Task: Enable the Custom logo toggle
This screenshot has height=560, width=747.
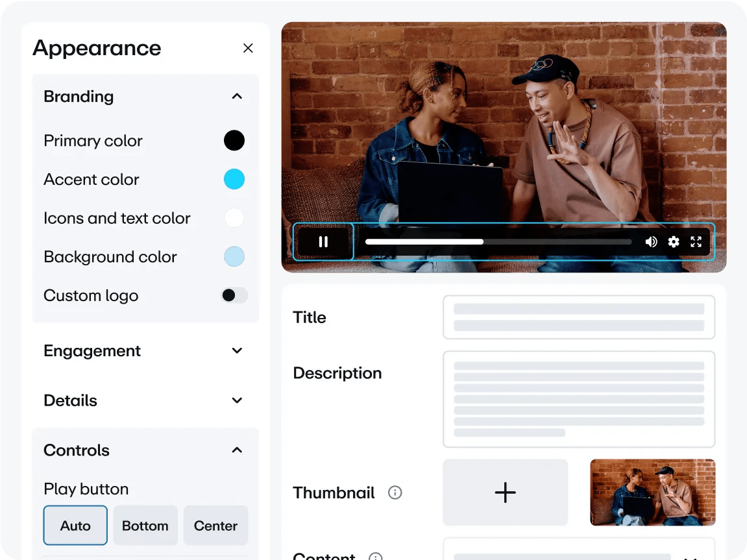Action: tap(234, 295)
